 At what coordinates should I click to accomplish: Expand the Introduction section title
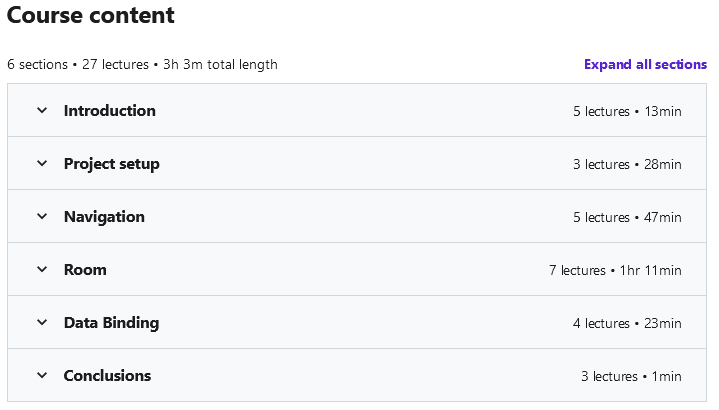[109, 111]
